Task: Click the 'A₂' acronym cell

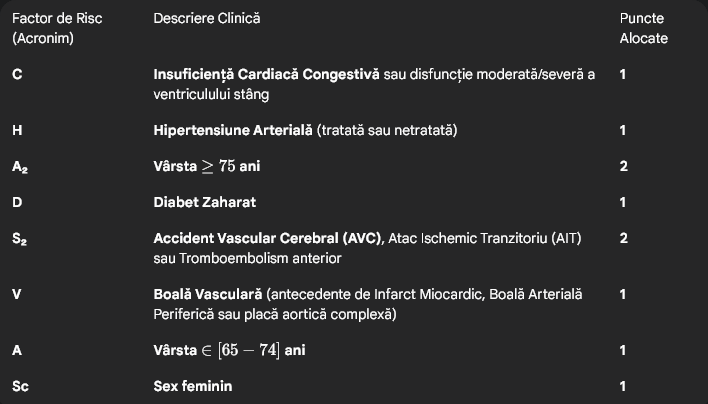Action: tap(20, 166)
